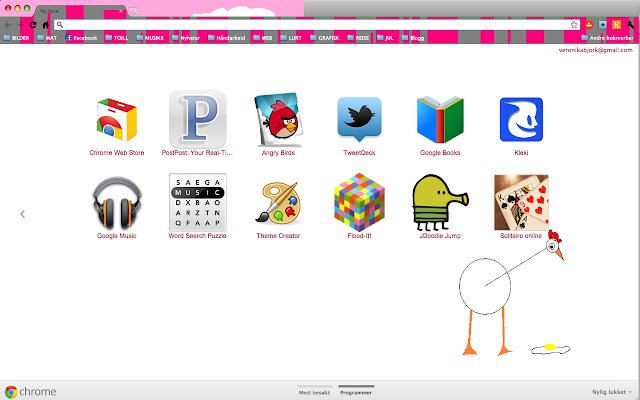Image resolution: width=640 pixels, height=400 pixels.
Task: Open the LURT bookmark folder
Action: tap(291, 38)
